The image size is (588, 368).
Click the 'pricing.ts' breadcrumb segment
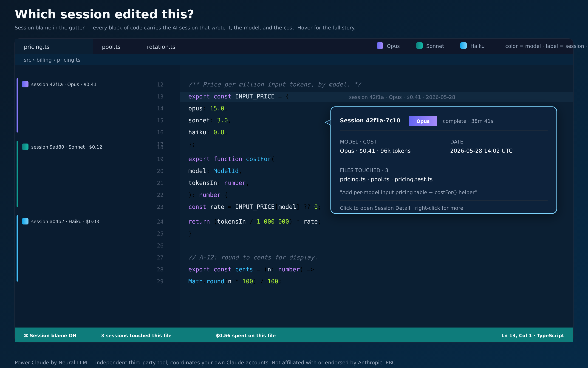(68, 60)
